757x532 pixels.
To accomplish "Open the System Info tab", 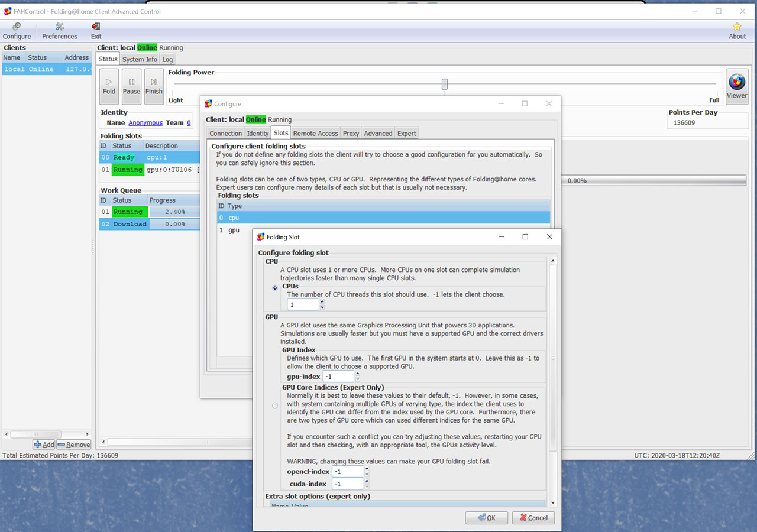I will point(140,60).
